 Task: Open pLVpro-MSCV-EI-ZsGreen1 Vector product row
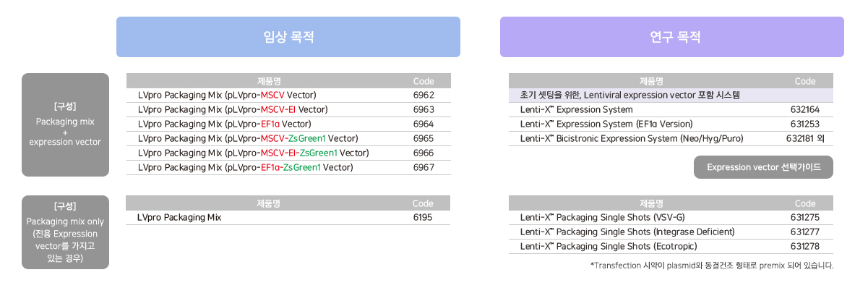[288, 153]
